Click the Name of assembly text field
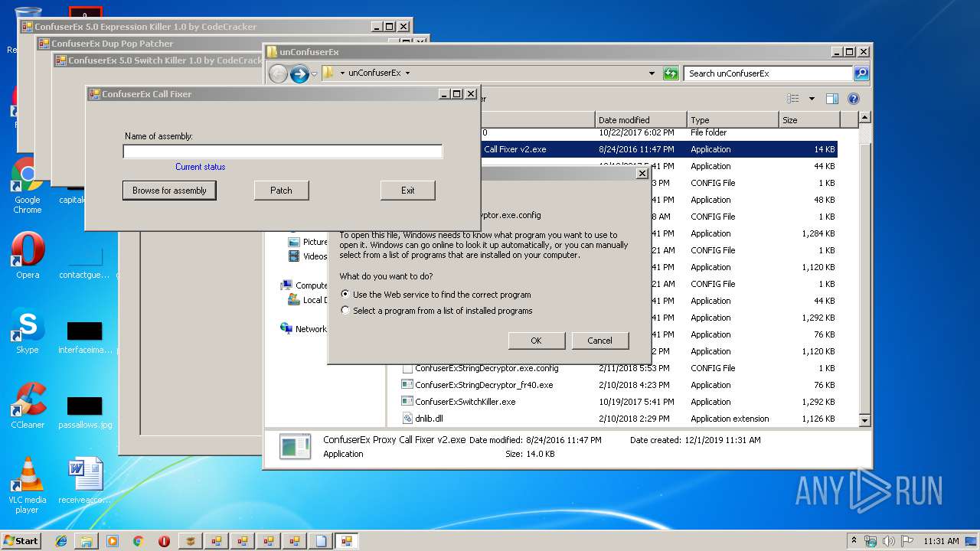Image resolution: width=980 pixels, height=551 pixels. coord(283,152)
